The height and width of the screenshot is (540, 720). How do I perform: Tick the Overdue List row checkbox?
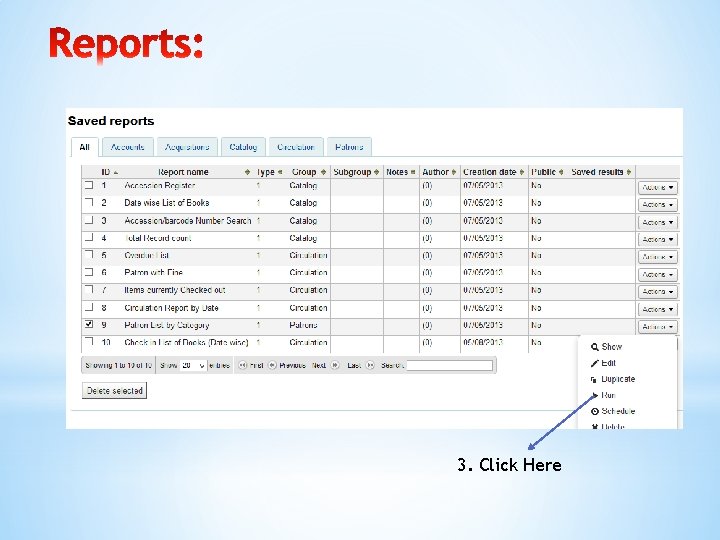tap(89, 254)
